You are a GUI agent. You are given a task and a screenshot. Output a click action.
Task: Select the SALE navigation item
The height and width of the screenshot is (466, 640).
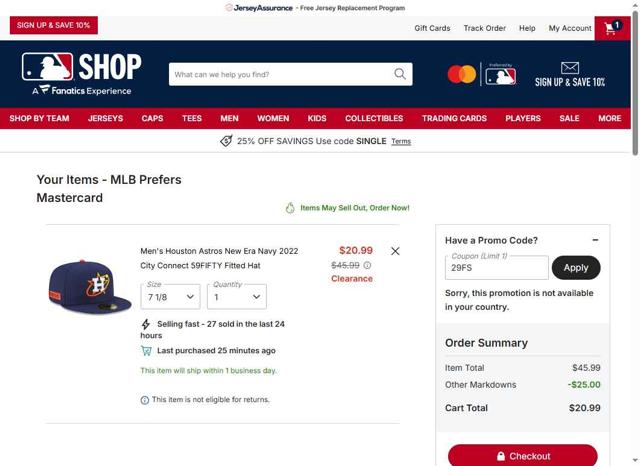569,118
